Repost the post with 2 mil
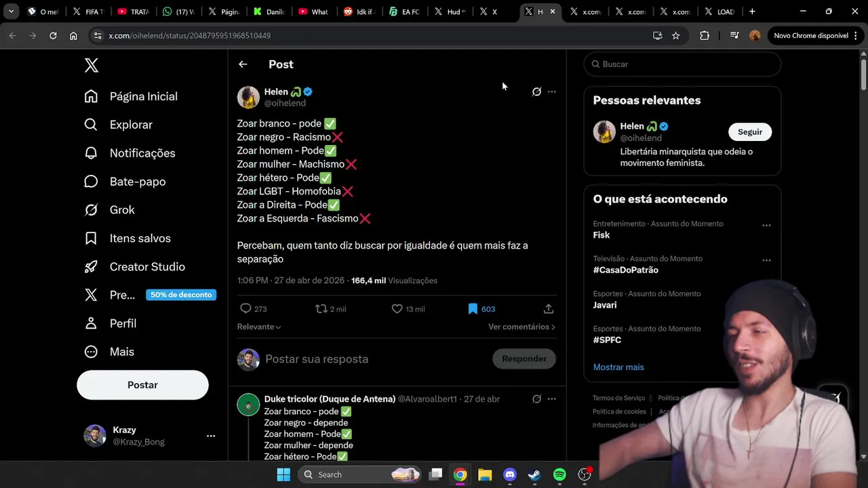This screenshot has width=868, height=488. coord(331,309)
